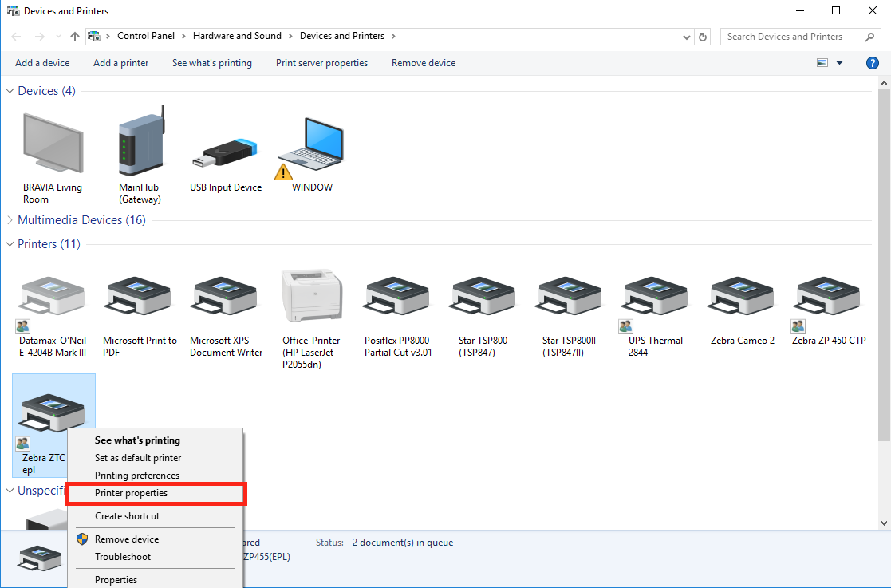Select the Microsoft XPS Document Writer printer
This screenshot has width=891, height=588.
pyautogui.click(x=225, y=296)
